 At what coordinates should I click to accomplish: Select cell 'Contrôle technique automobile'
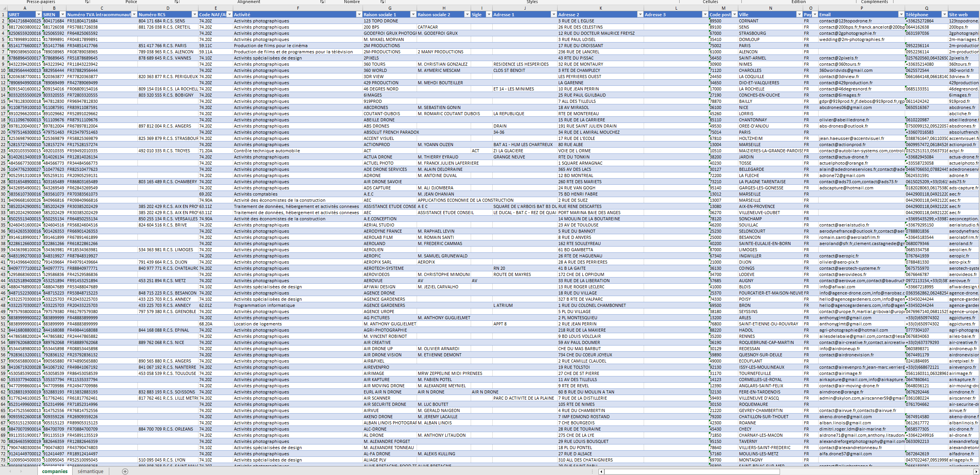pyautogui.click(x=298, y=151)
